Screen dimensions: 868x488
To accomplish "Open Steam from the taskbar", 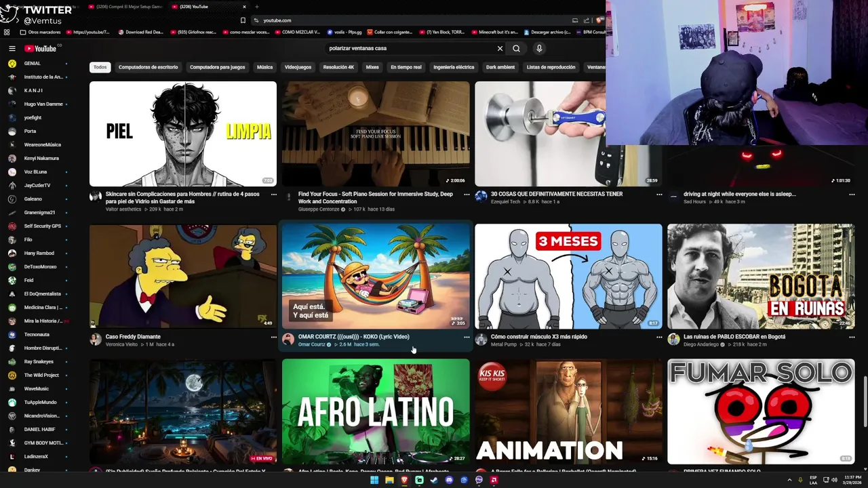I will 434,480.
